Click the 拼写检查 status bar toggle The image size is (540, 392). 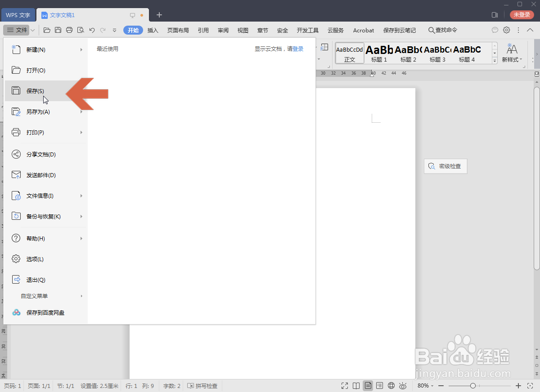[x=202, y=386]
